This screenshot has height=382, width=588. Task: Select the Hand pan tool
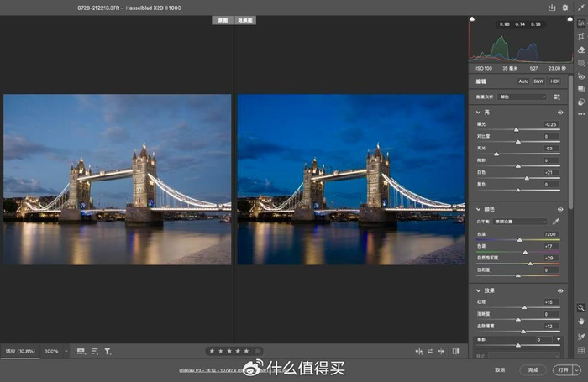pyautogui.click(x=581, y=322)
